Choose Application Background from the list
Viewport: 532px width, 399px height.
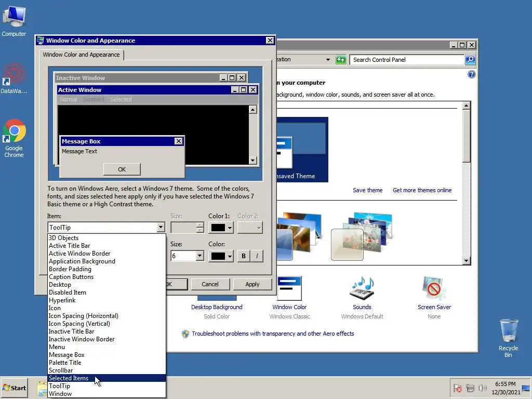[107, 261]
